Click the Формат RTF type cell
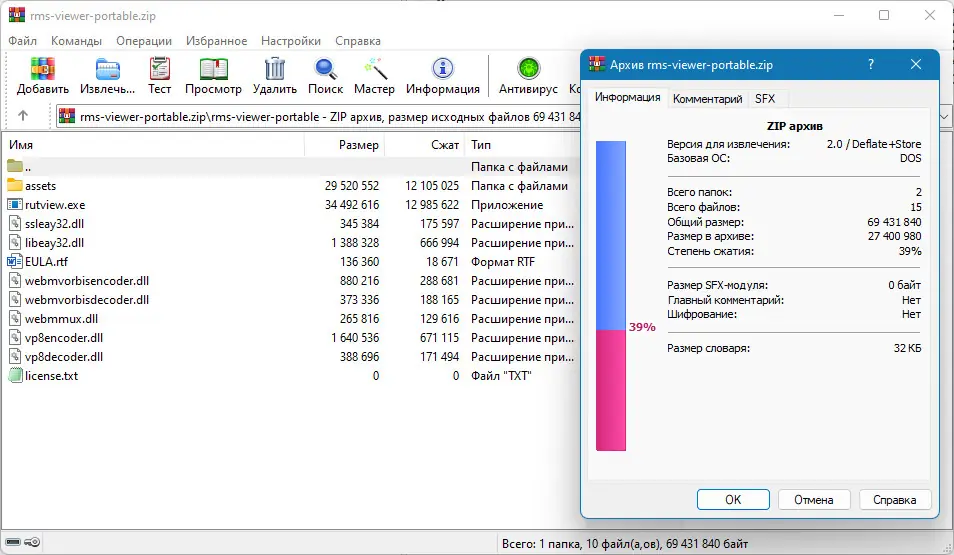Image resolution: width=954 pixels, height=555 pixels. point(503,262)
